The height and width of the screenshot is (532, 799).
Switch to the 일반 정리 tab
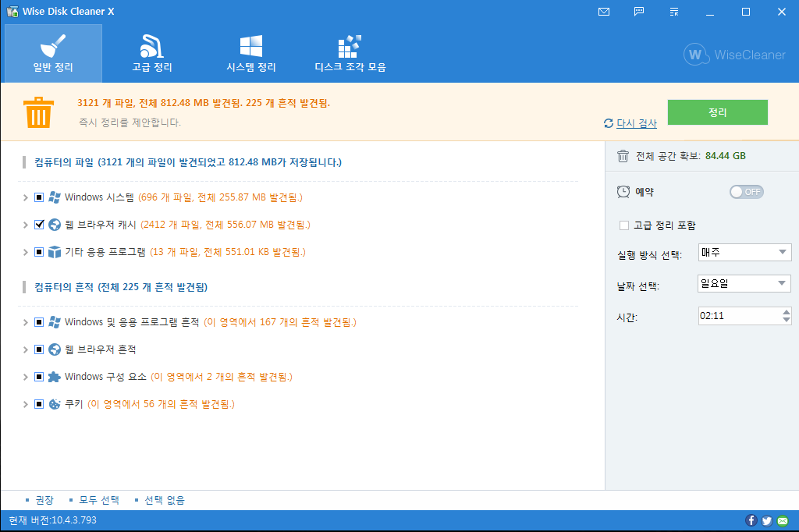click(54, 54)
